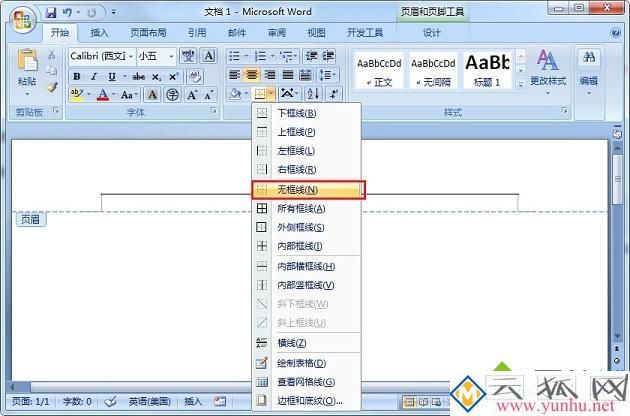Shrink font size with small A

209,95
